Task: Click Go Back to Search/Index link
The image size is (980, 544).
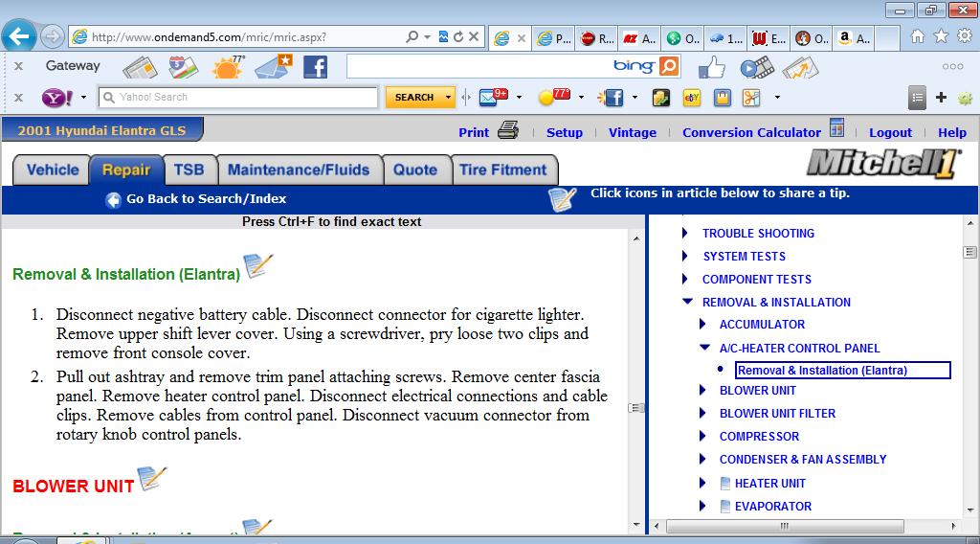Action: (207, 199)
